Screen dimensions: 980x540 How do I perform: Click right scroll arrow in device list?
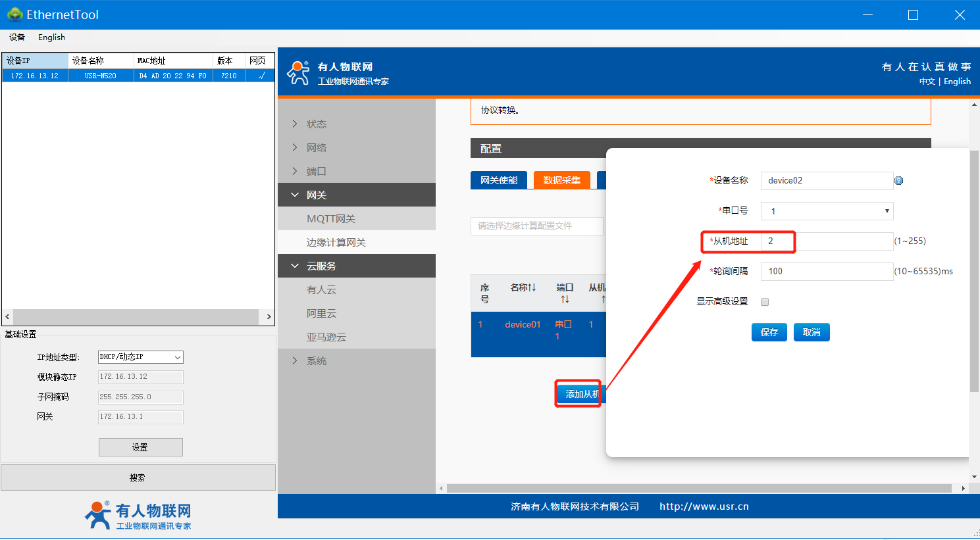point(269,317)
